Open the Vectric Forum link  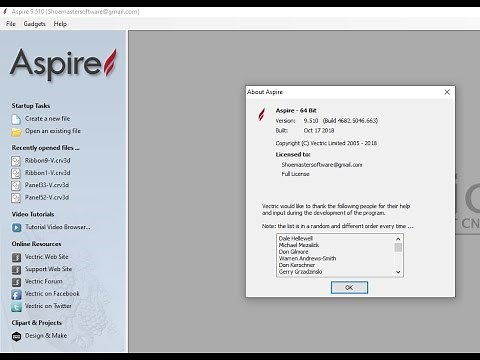click(x=43, y=281)
